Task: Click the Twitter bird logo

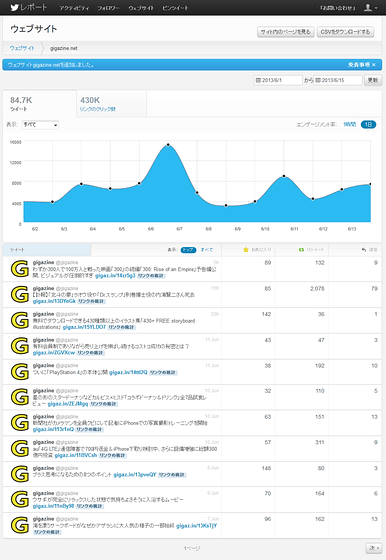Action: coord(14,7)
